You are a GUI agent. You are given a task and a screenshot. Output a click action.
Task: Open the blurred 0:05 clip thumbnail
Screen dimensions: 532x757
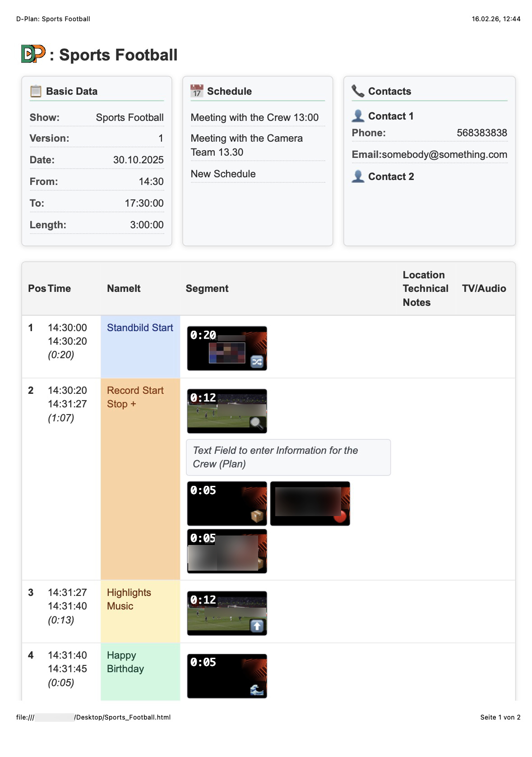click(227, 551)
